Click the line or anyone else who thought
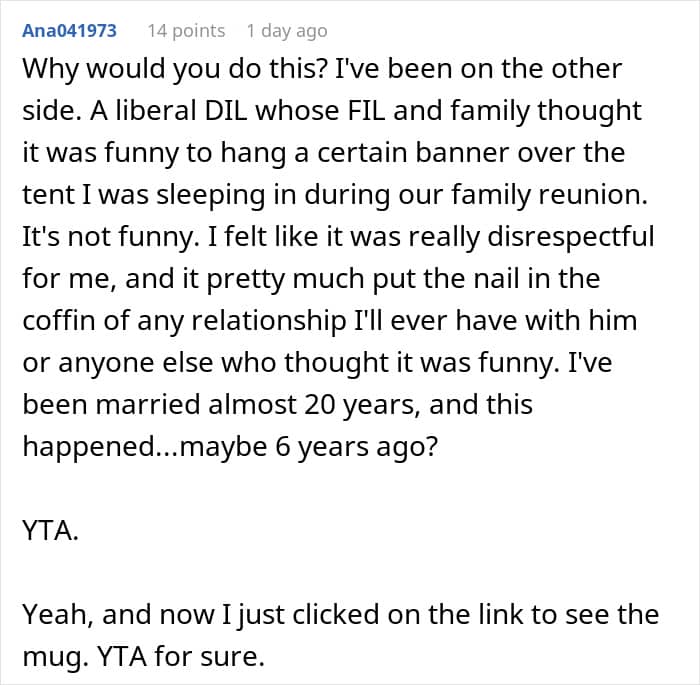The image size is (700, 685). click(317, 362)
